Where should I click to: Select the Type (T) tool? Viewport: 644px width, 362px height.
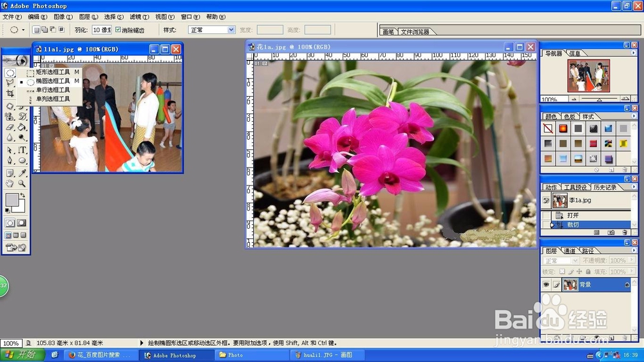tap(22, 150)
